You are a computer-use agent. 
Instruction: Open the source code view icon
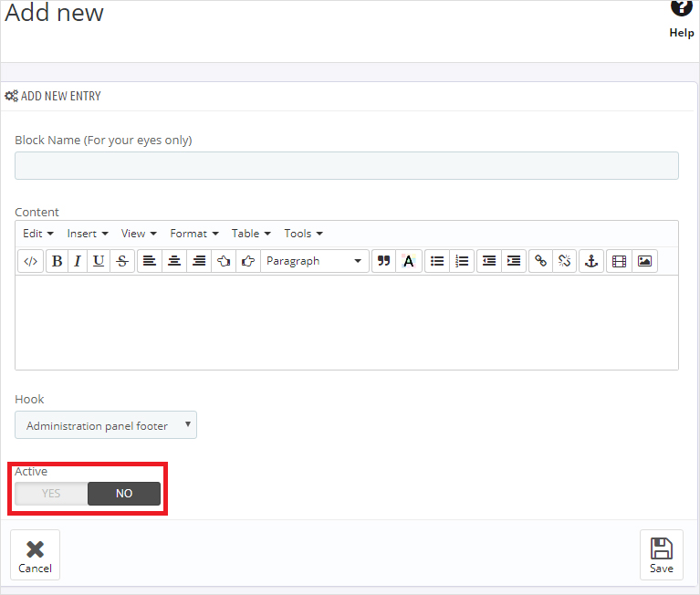[30, 261]
